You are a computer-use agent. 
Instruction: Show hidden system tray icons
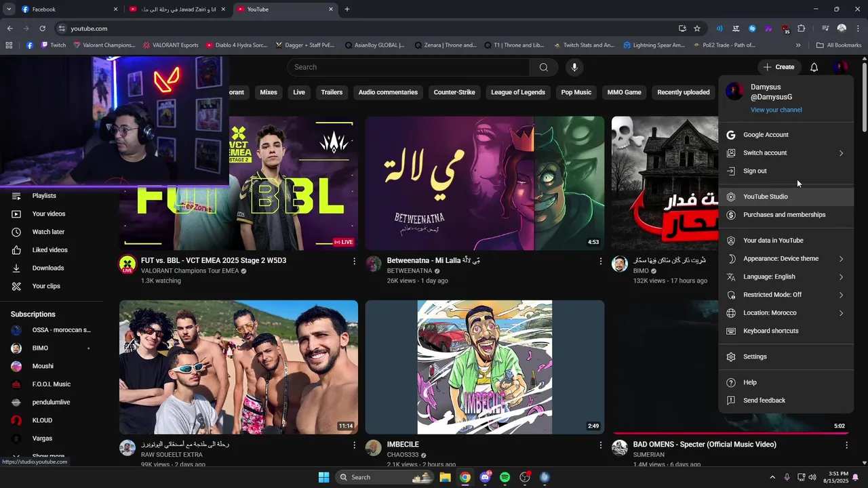(x=773, y=477)
